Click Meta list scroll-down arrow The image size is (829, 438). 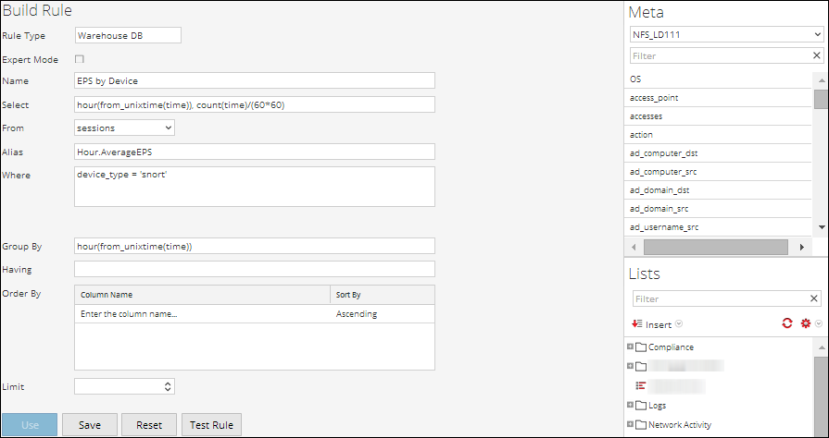[x=821, y=227]
